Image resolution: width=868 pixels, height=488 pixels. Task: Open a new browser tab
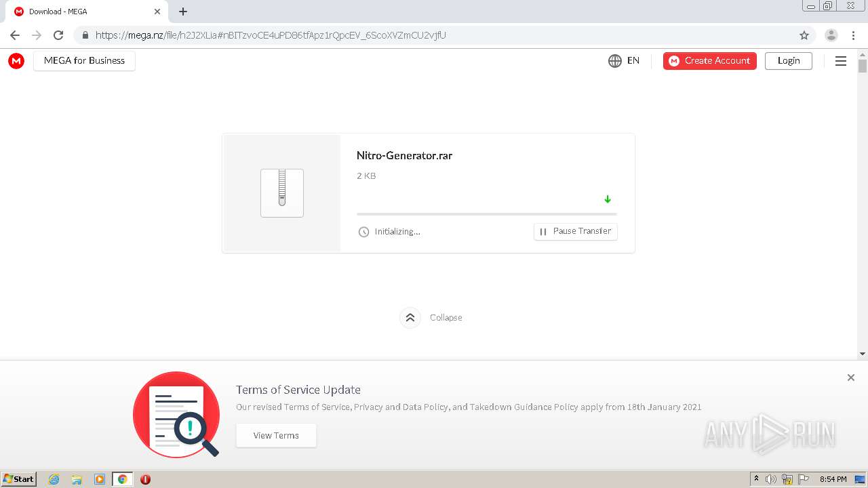(x=183, y=12)
